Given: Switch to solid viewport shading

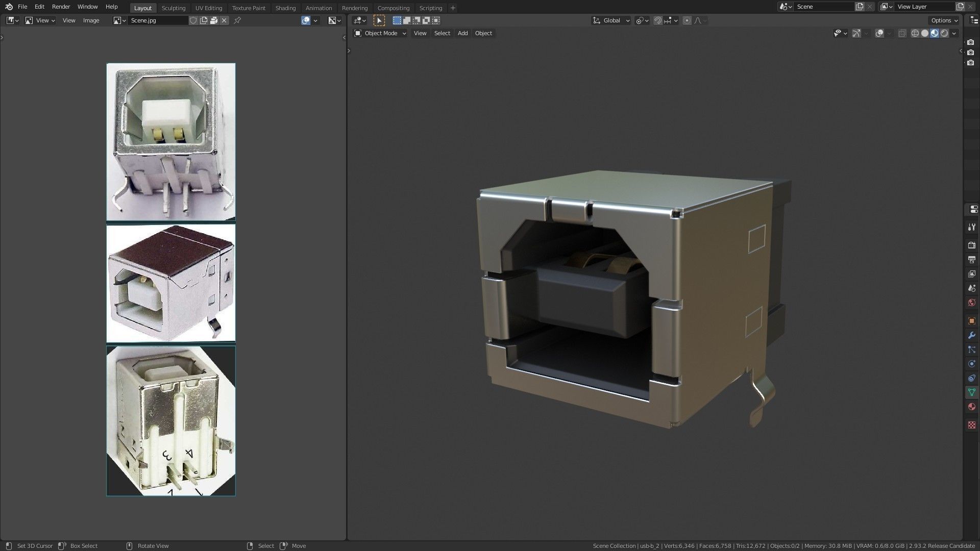Looking at the screenshot, I should pyautogui.click(x=924, y=33).
